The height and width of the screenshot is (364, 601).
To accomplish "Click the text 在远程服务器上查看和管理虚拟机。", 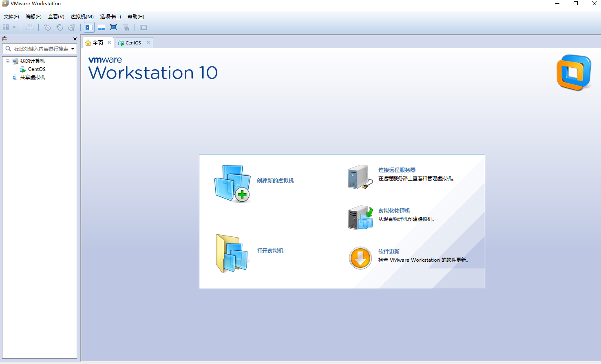I will [416, 179].
